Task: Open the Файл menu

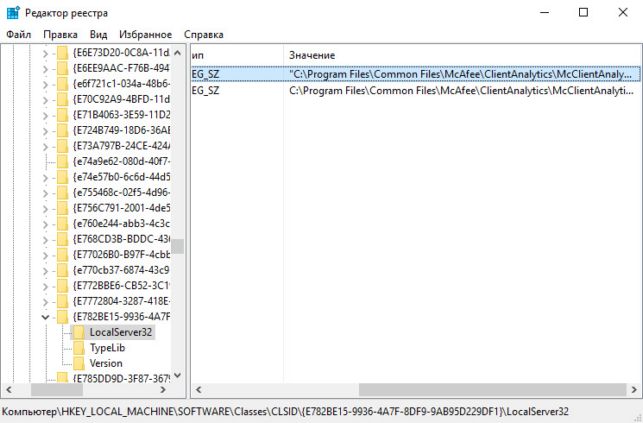Action: (18, 34)
